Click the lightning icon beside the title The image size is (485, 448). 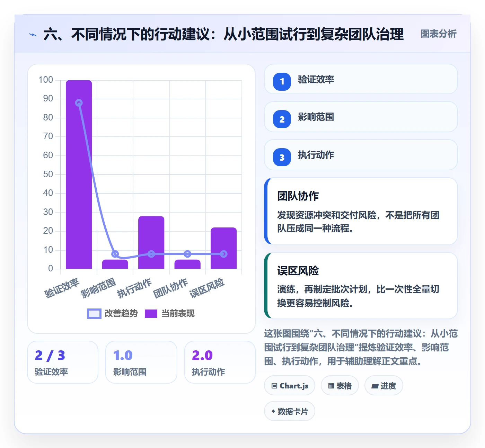point(33,35)
